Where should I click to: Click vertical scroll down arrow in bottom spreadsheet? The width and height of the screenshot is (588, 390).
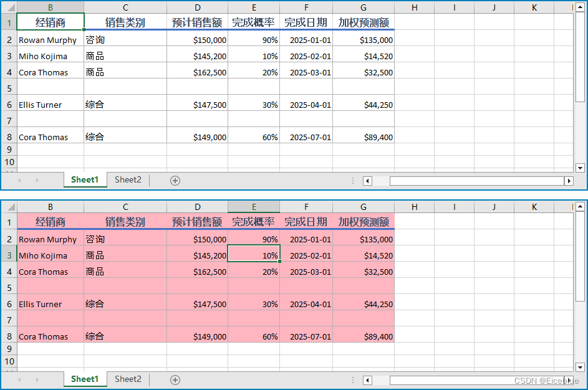click(x=580, y=367)
